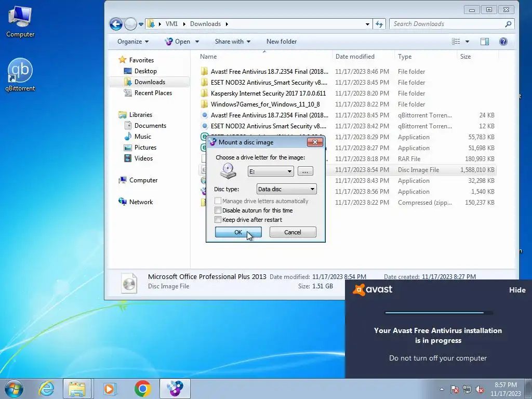Image resolution: width=532 pixels, height=399 pixels.
Task: Click the clock showing 8:57 PM
Action: [x=506, y=385]
